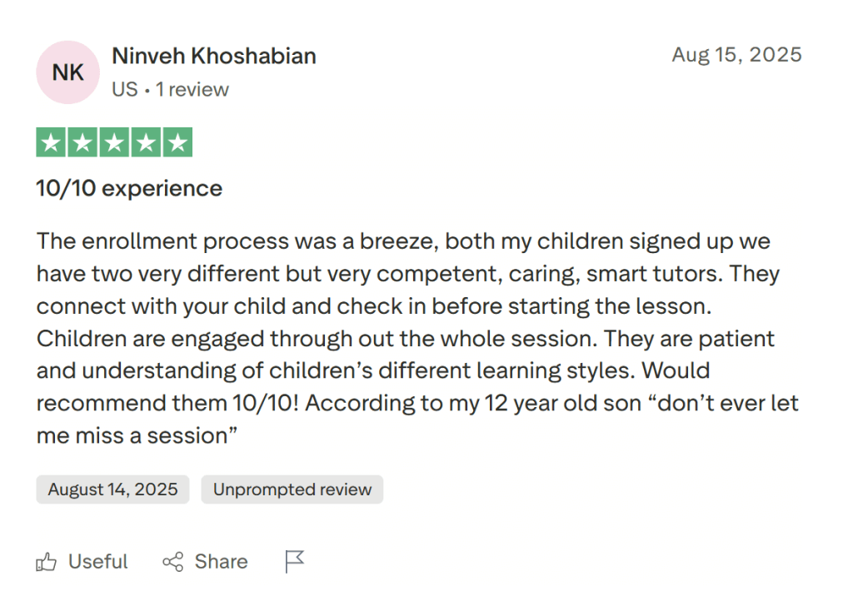The image size is (853, 616).
Task: Click the "August 14, 2025" experience date tag
Action: pos(112,489)
